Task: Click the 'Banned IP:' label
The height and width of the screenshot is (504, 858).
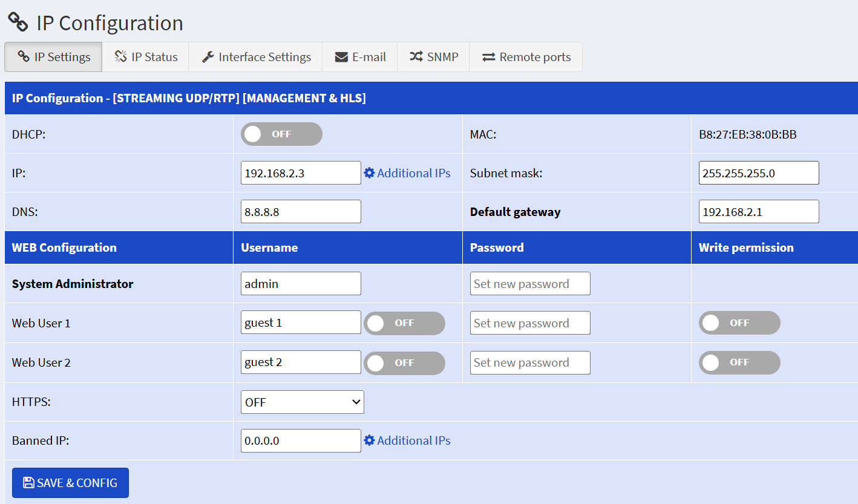Action: [41, 440]
